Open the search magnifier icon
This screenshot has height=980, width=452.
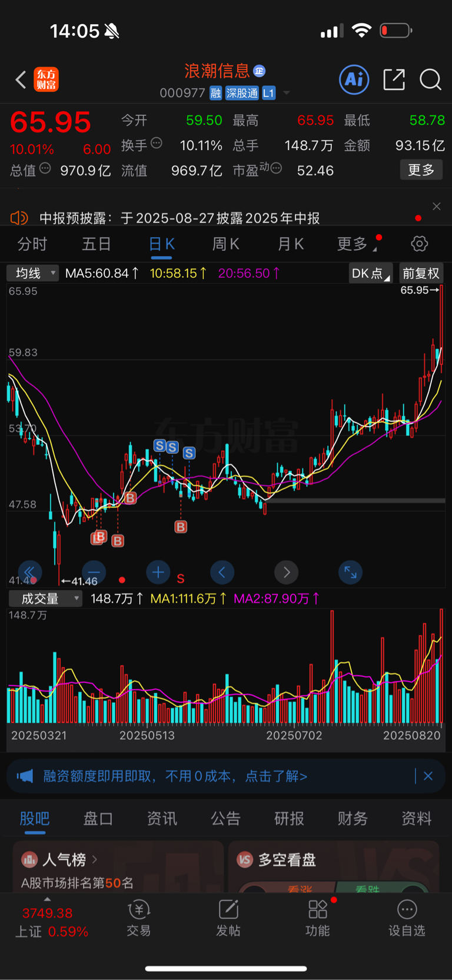pyautogui.click(x=430, y=79)
